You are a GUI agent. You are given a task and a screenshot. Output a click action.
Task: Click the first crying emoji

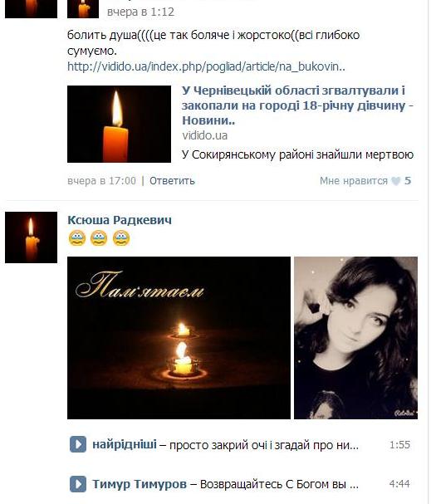pyautogui.click(x=77, y=238)
